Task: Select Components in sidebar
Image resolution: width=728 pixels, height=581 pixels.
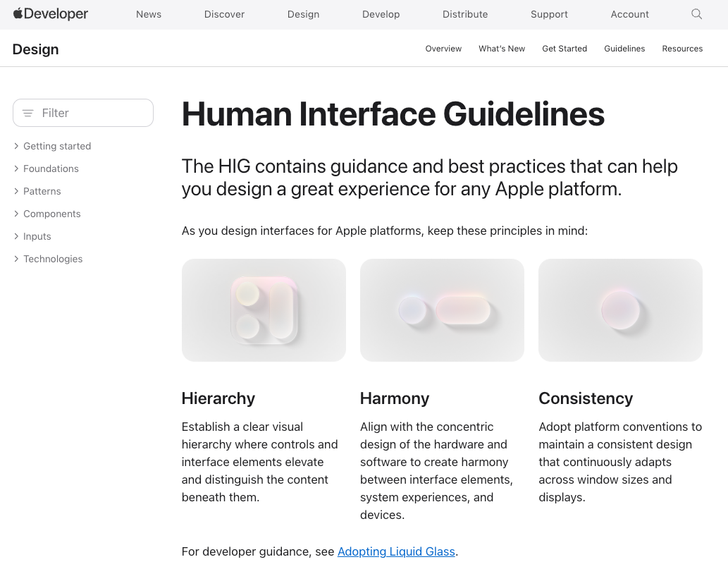Action: (x=52, y=214)
